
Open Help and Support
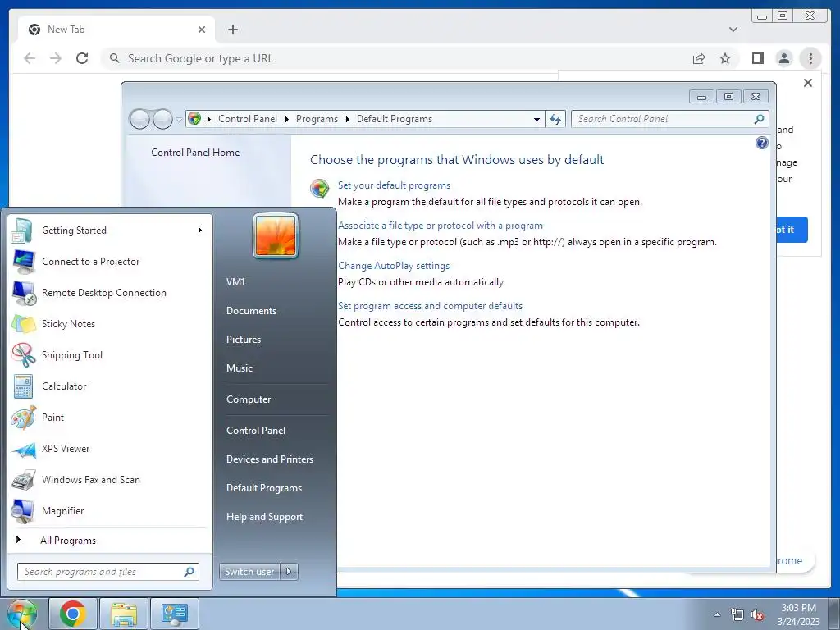264,517
